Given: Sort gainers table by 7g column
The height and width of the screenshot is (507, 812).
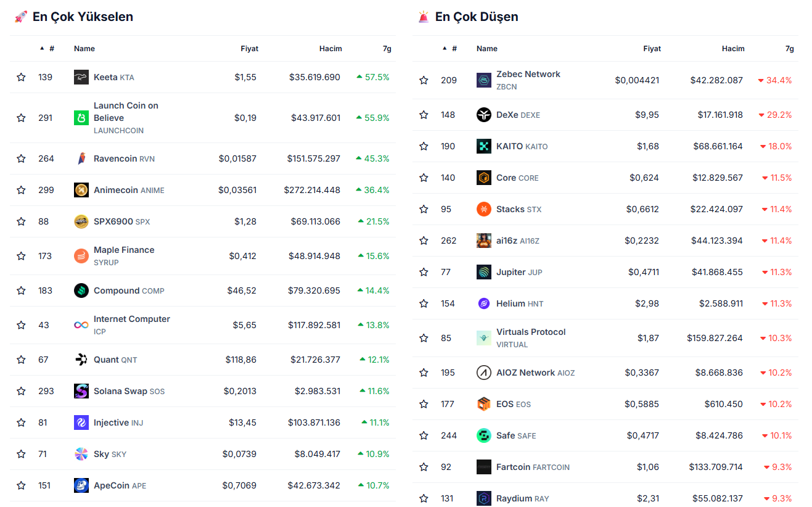Looking at the screenshot, I should point(387,49).
